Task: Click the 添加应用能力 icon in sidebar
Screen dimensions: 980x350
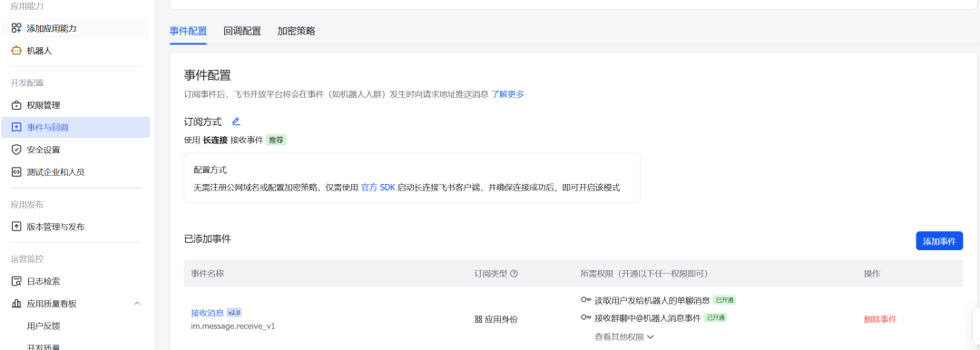Action: pos(16,28)
